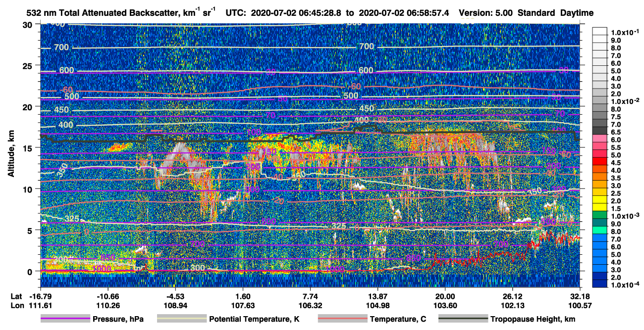644x330 pixels.
Task: Click the end time '2020-07-02 06:58:57.4'
Action: pyautogui.click(x=403, y=13)
